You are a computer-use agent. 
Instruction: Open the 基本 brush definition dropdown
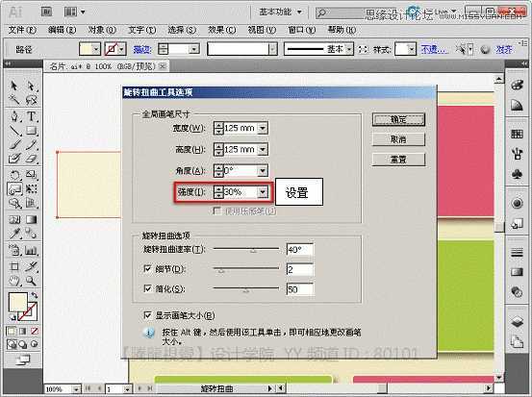349,49
